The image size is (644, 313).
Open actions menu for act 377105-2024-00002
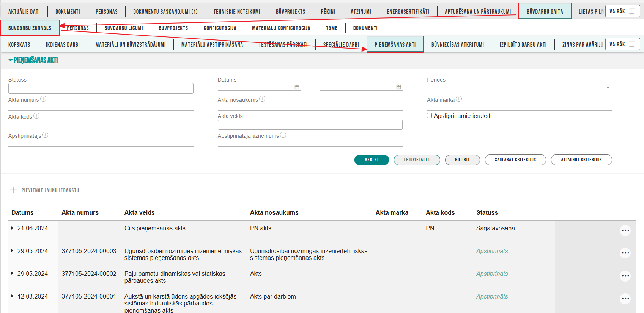click(x=625, y=276)
